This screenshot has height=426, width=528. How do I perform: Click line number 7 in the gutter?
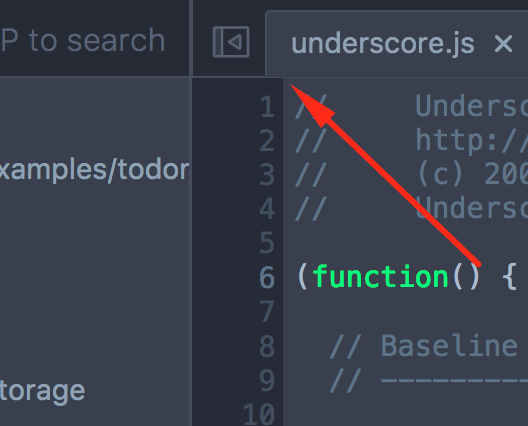tap(267, 312)
